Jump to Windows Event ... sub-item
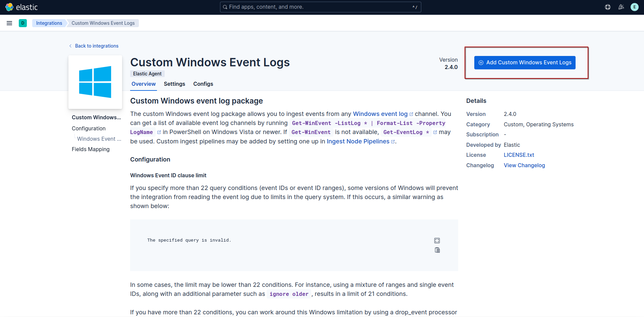The image size is (644, 317). click(x=99, y=139)
